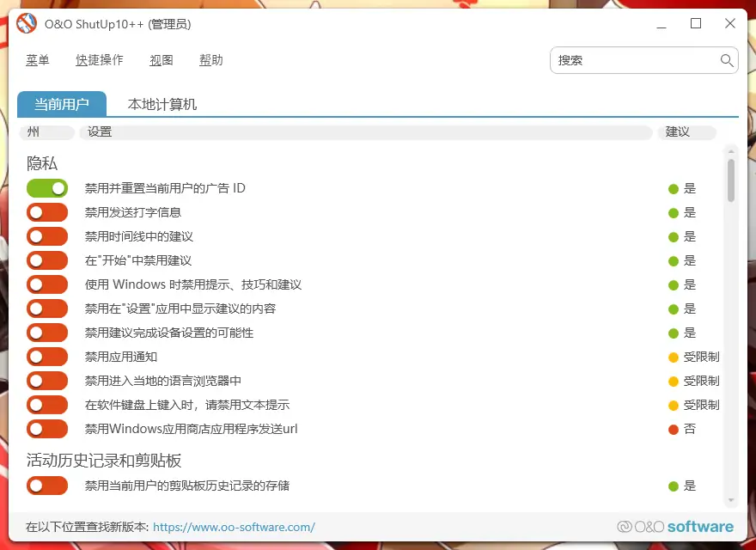Click the 否 recommendation label
The image size is (756, 550).
tap(690, 429)
